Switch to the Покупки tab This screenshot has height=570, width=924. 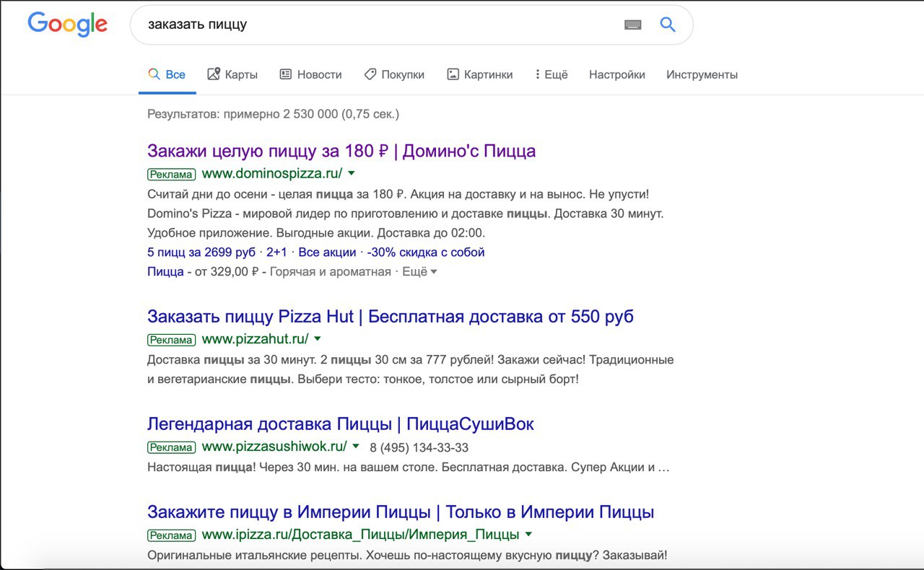tap(394, 74)
